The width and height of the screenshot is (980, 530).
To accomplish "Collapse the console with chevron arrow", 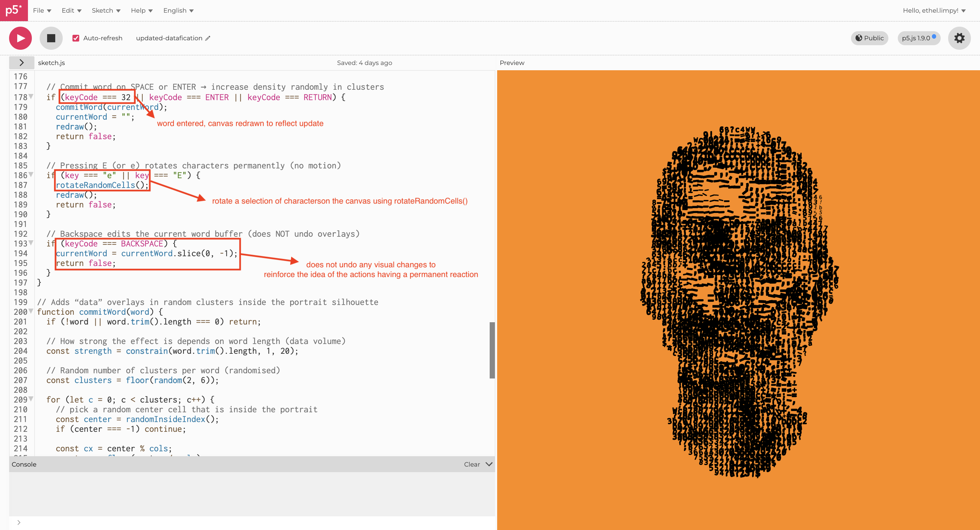I will pyautogui.click(x=489, y=464).
